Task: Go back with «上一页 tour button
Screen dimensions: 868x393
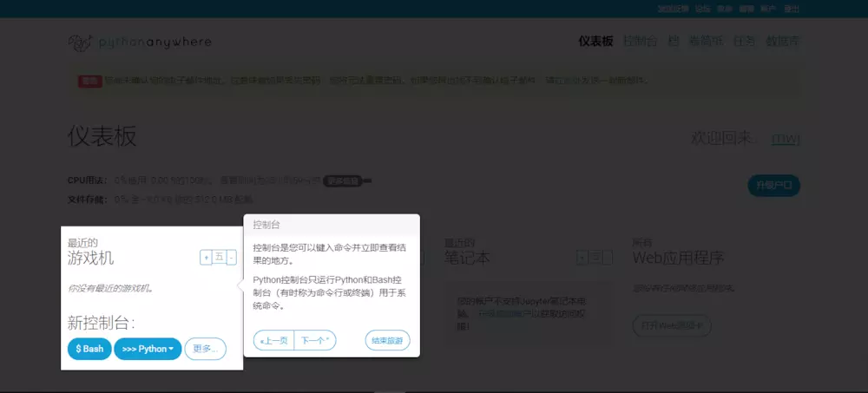Action: tap(273, 340)
